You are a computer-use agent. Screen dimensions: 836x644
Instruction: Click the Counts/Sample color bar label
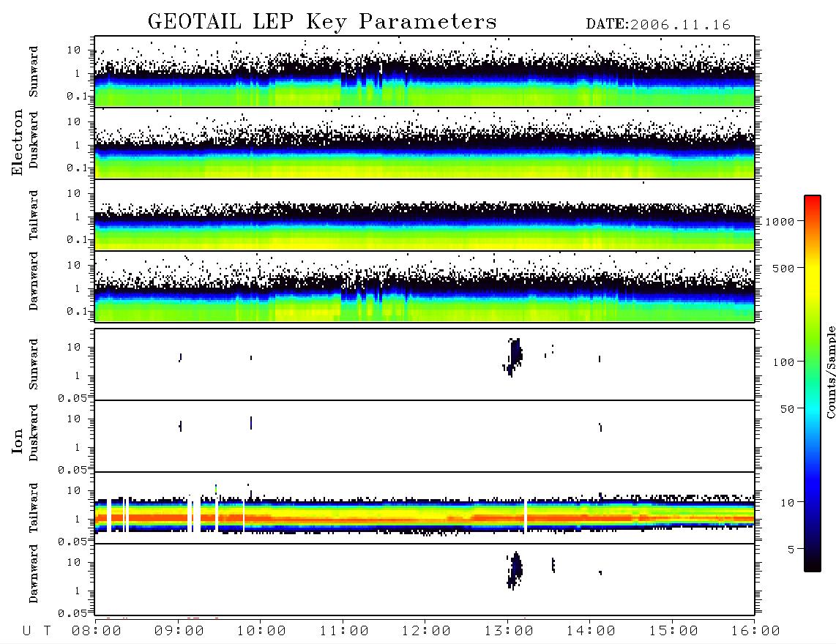point(830,372)
